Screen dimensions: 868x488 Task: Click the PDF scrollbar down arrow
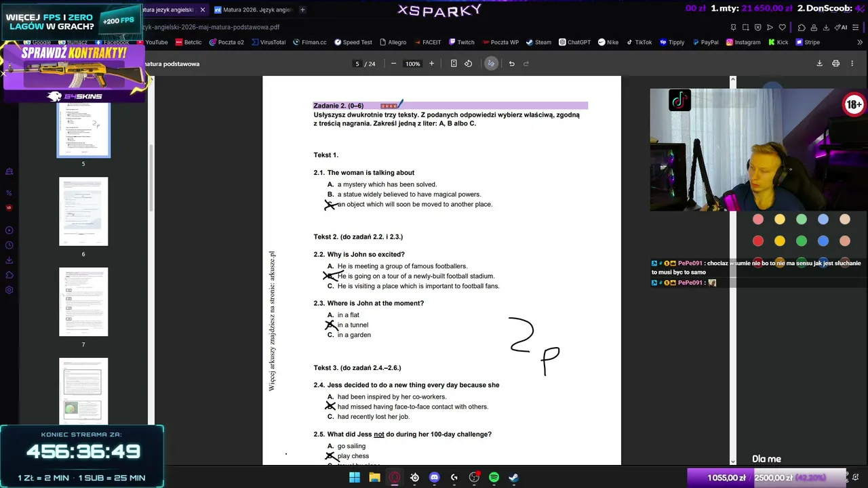pyautogui.click(x=732, y=462)
